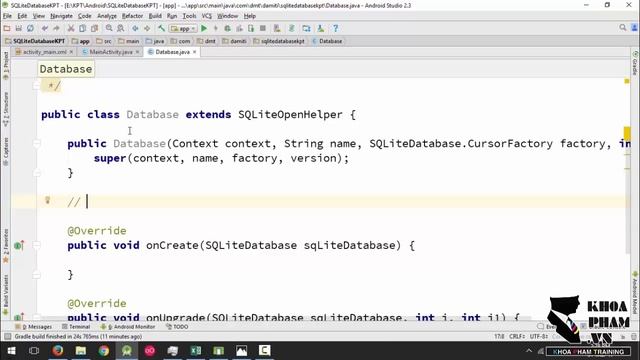Open the AVD Manager icon

(277, 28)
